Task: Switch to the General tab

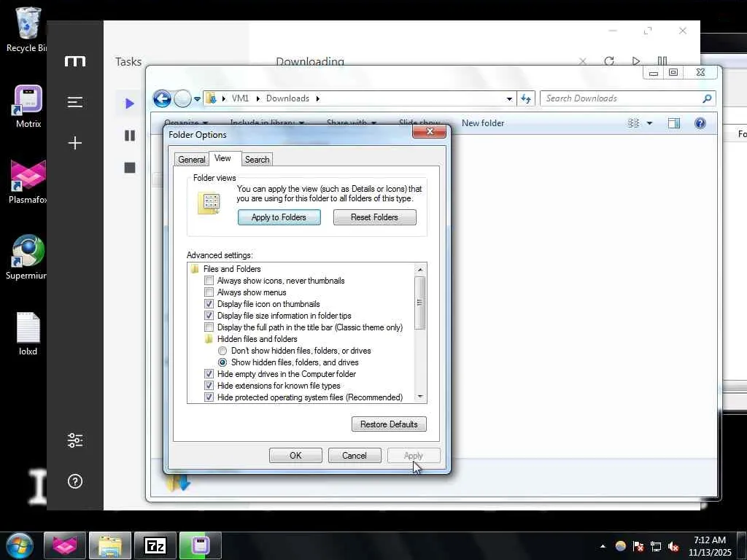Action: click(192, 160)
